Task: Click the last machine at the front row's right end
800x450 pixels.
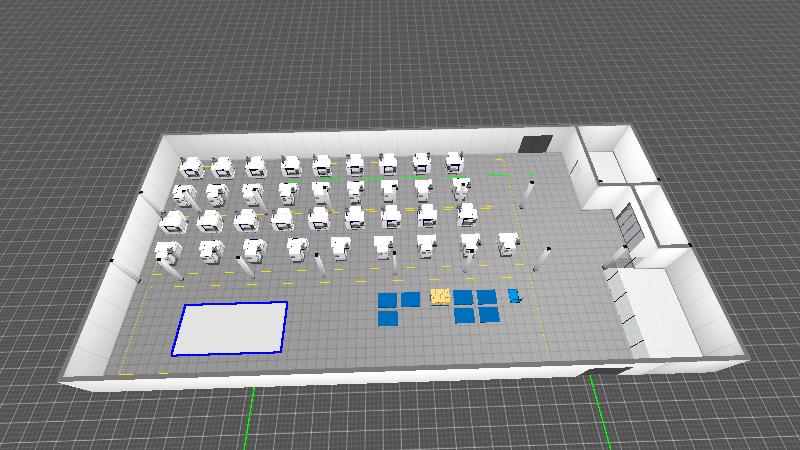Action: [508, 244]
